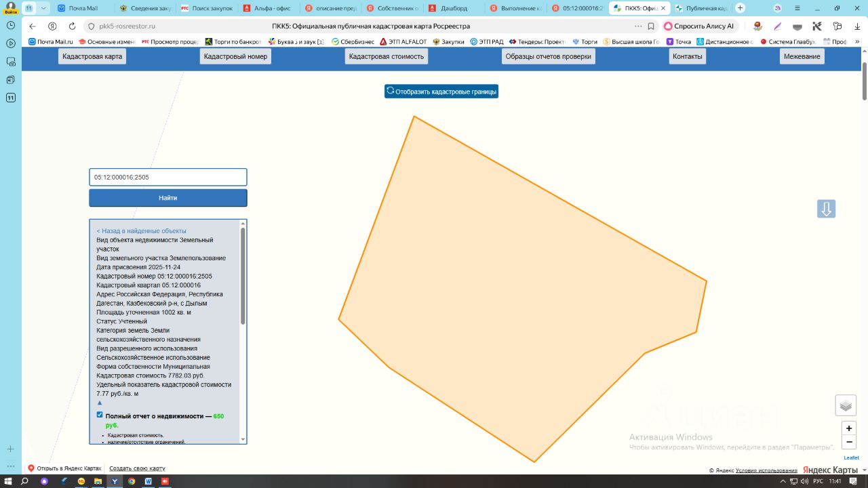Zoom out on the map

point(848,443)
